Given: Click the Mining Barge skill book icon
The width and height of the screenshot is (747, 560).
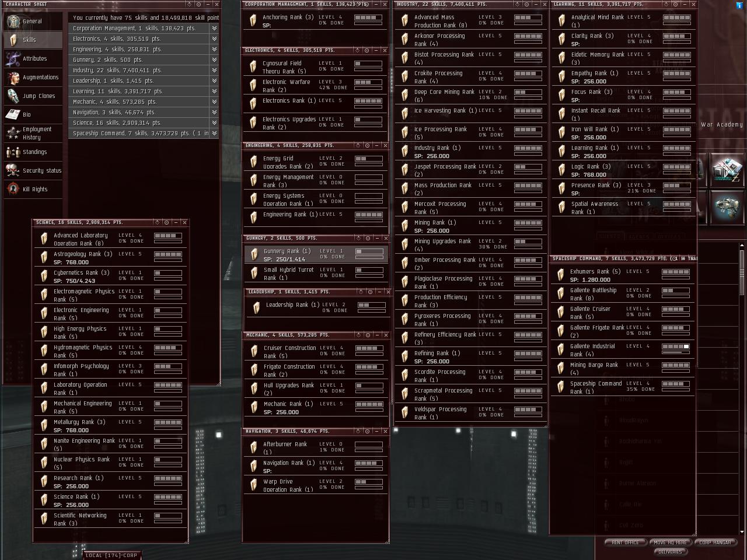Looking at the screenshot, I should pos(560,369).
